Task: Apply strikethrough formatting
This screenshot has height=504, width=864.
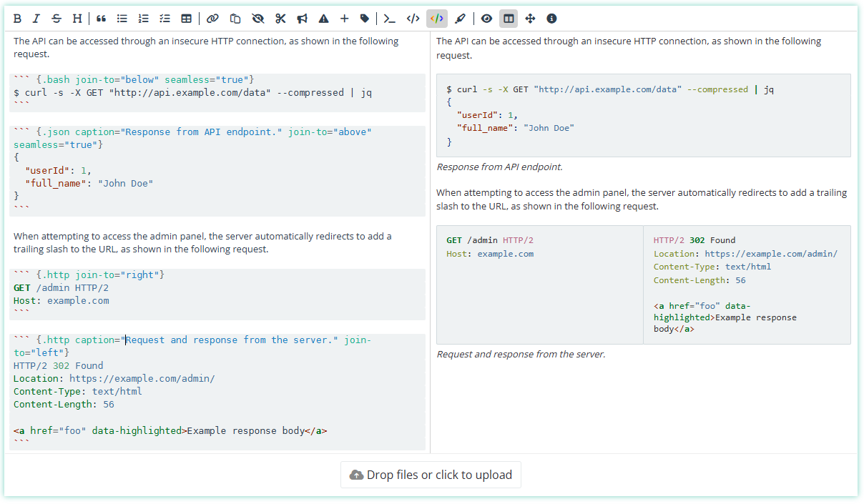Action: point(57,19)
